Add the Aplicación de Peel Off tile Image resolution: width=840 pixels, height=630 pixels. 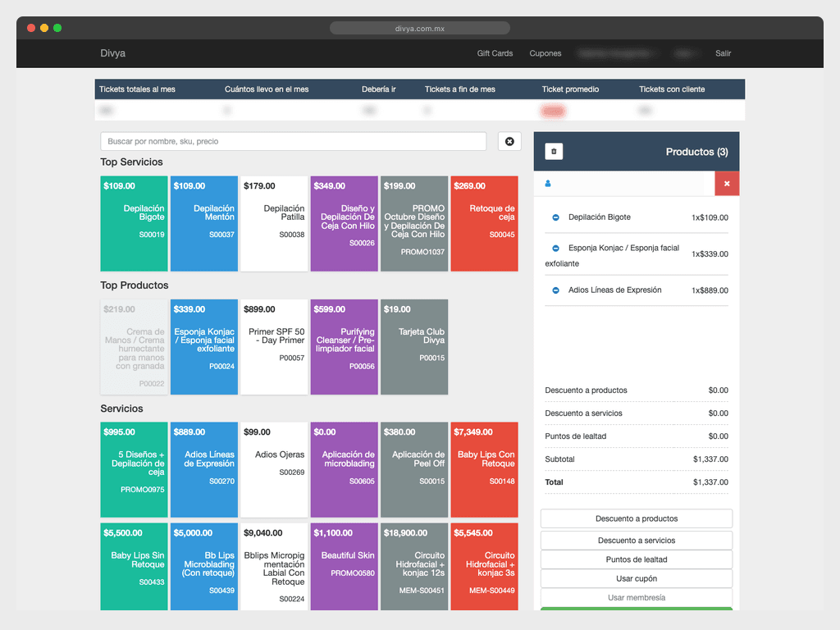pos(414,469)
